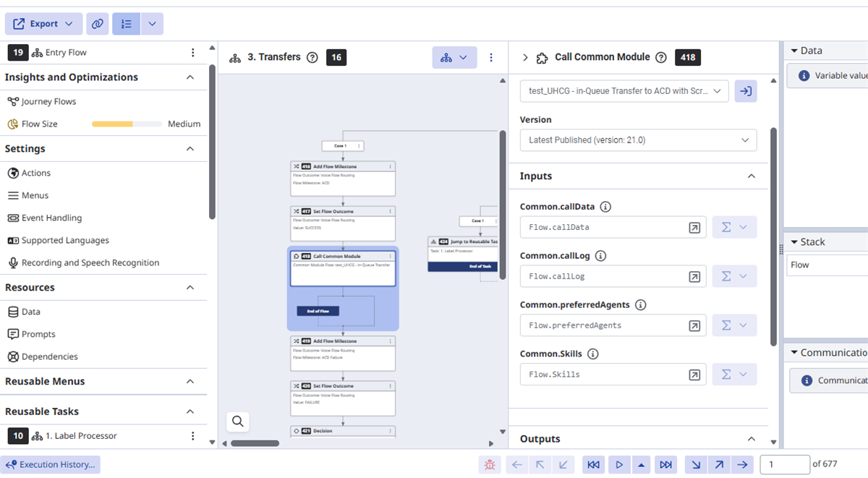The width and height of the screenshot is (868, 478).
Task: Click help icon next to Call Common Module
Action: tap(660, 57)
